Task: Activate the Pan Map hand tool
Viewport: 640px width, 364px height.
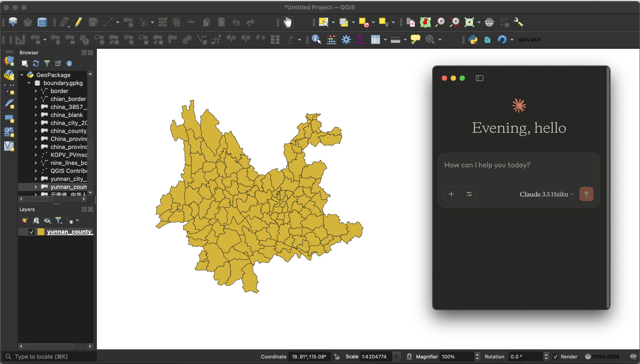Action: tap(287, 22)
